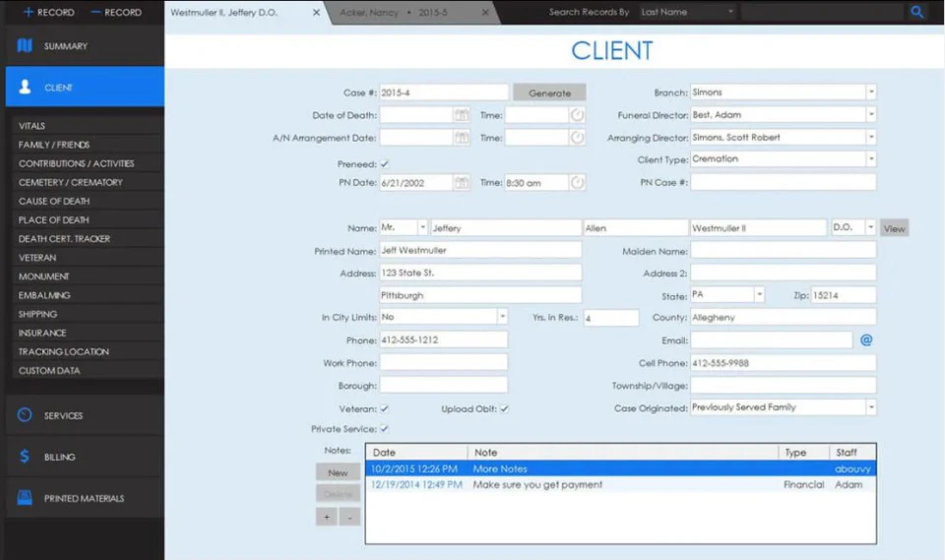This screenshot has width=945, height=560.
Task: Open Cause of Death page
Action: (88, 201)
